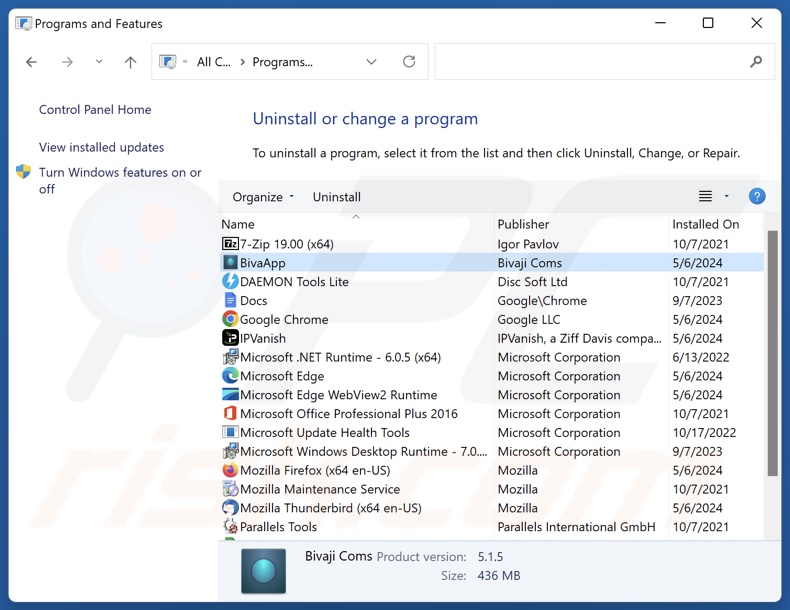The width and height of the screenshot is (790, 610).
Task: Click the search magnifier icon
Action: pyautogui.click(x=756, y=61)
